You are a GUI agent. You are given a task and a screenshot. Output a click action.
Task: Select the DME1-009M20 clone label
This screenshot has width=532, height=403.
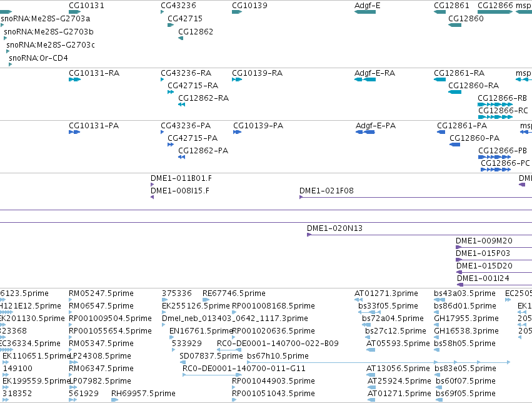[484, 241]
